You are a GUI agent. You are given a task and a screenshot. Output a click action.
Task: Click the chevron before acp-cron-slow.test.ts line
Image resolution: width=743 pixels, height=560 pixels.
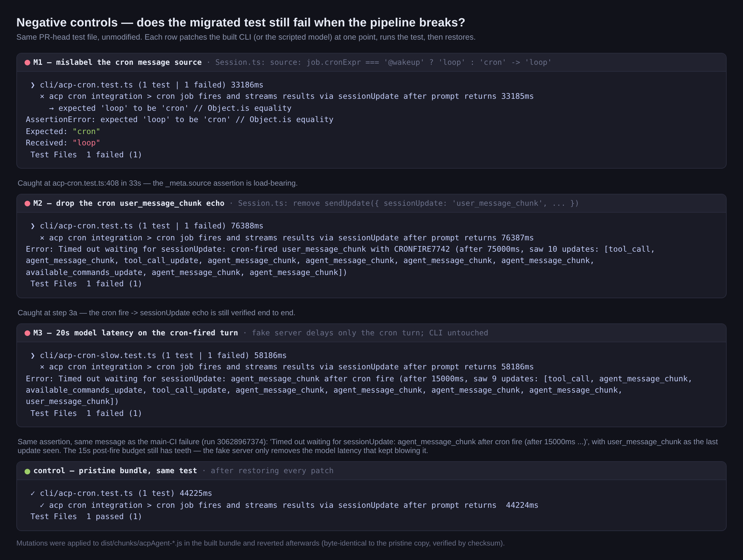(32, 356)
